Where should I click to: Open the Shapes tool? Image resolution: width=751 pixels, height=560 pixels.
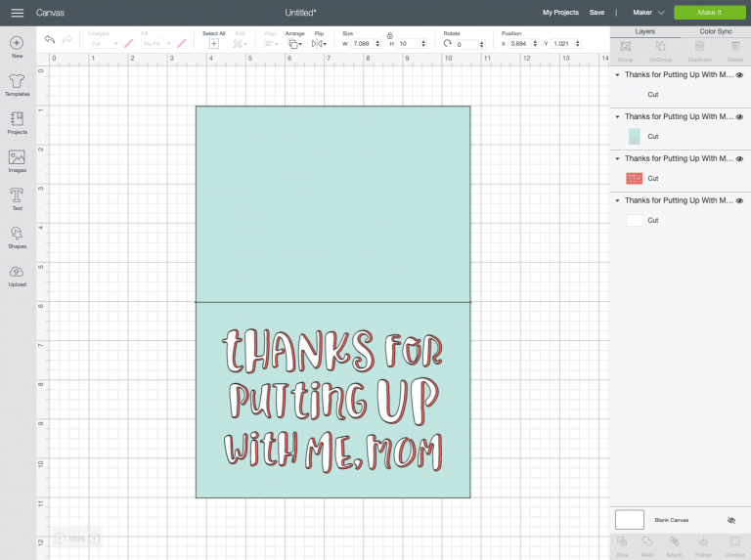coord(17,237)
